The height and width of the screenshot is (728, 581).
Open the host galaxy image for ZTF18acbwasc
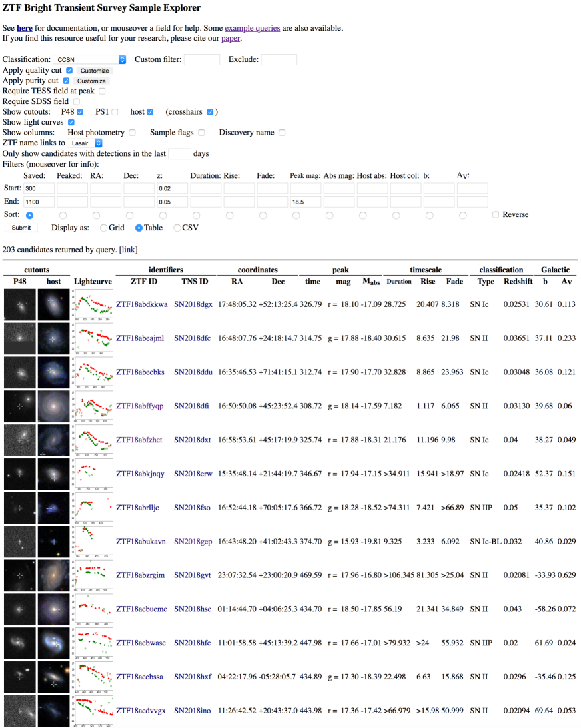[54, 643]
